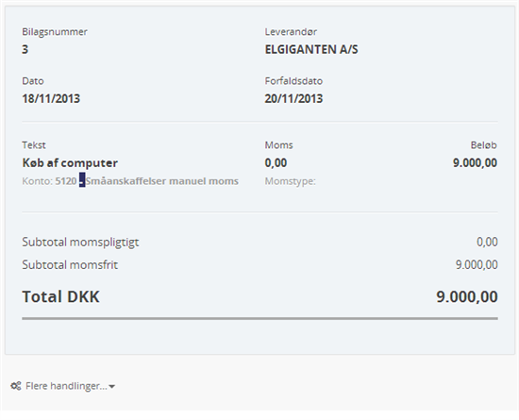
Task: Click the Subtotal momspligtigt row label
Action: coord(80,242)
